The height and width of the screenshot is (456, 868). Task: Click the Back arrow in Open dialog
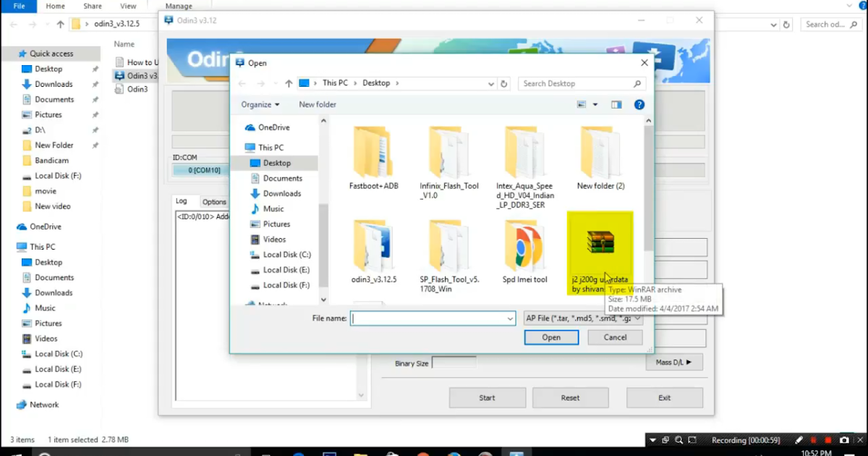click(242, 83)
